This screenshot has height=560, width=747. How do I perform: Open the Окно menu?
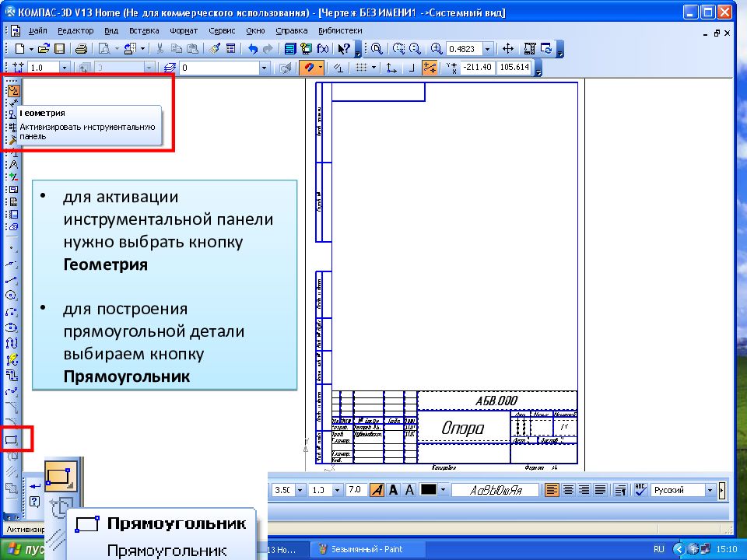255,30
